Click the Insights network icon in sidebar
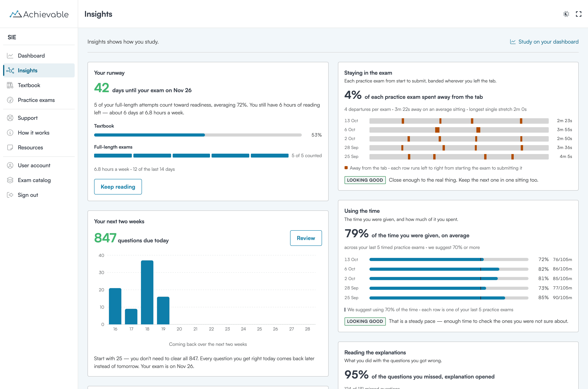The image size is (588, 389). click(x=10, y=70)
